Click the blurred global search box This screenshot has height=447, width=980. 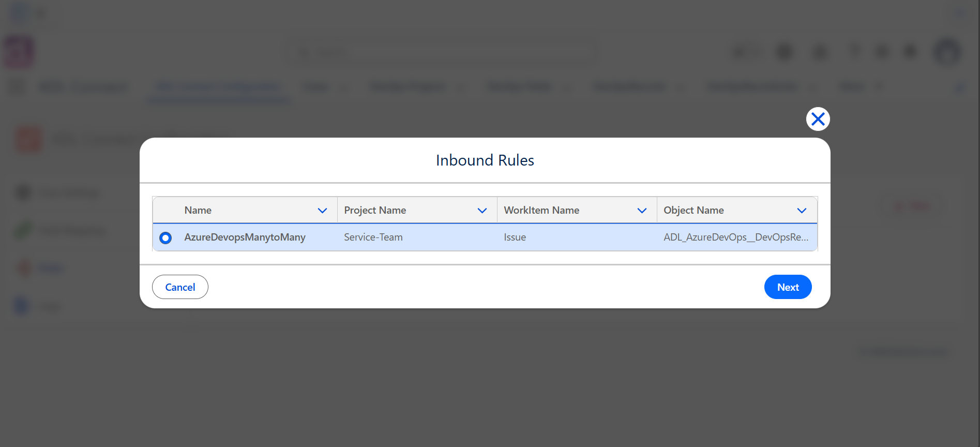point(443,52)
